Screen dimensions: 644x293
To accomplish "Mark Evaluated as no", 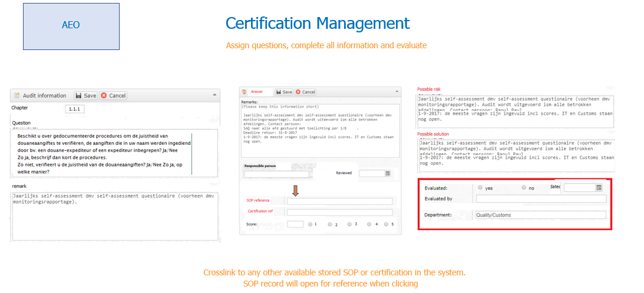I will [524, 188].
